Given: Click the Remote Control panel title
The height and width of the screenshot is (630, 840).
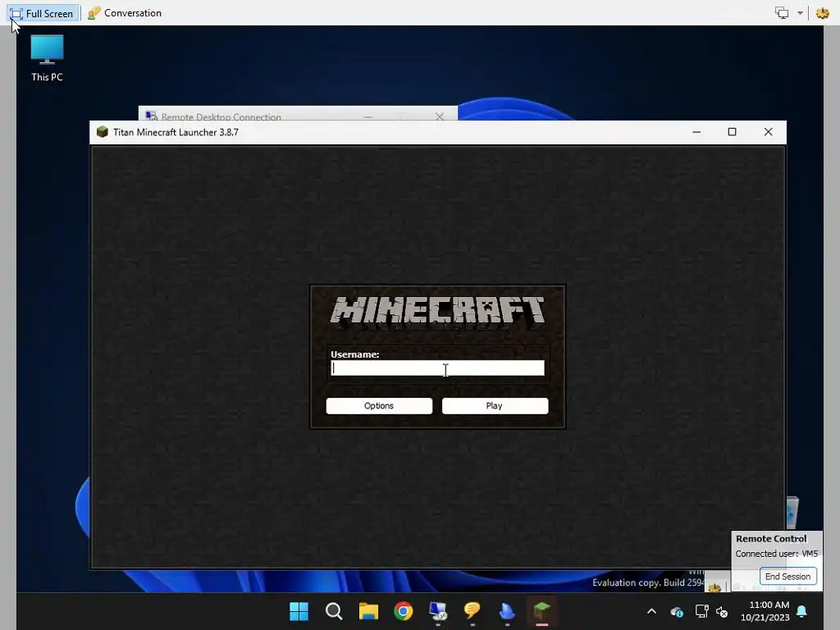Looking at the screenshot, I should pyautogui.click(x=771, y=539).
